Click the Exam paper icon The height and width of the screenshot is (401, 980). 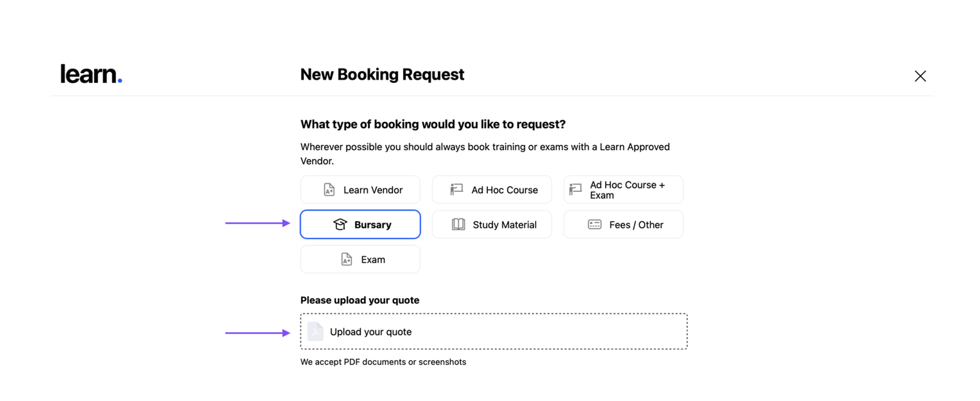[x=346, y=260]
